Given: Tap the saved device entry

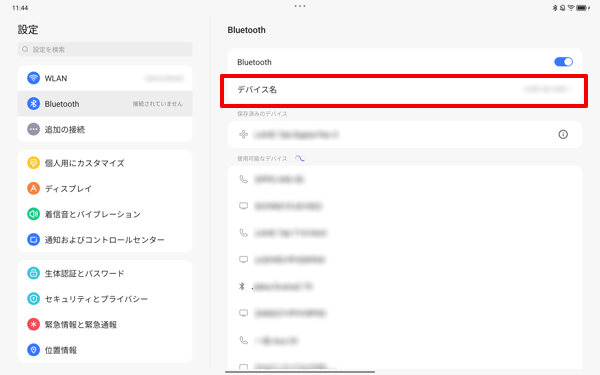Looking at the screenshot, I should (405, 134).
